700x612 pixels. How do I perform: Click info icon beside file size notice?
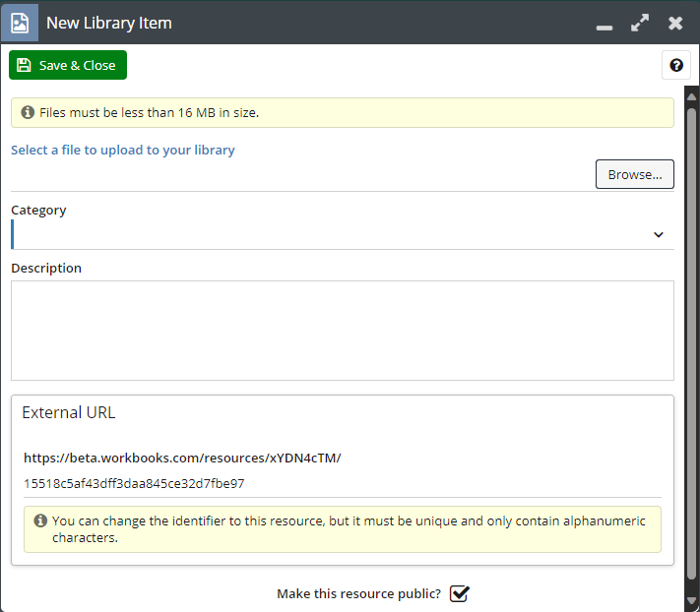pos(28,113)
